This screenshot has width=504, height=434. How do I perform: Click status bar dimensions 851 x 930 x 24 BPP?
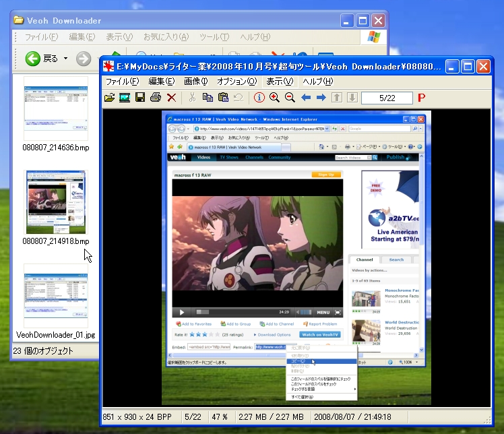[x=137, y=417]
